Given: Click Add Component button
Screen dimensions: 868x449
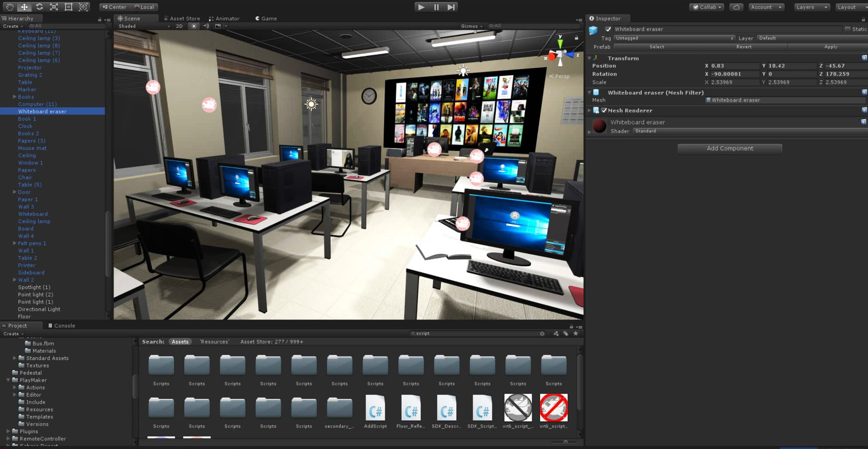Looking at the screenshot, I should (x=729, y=148).
